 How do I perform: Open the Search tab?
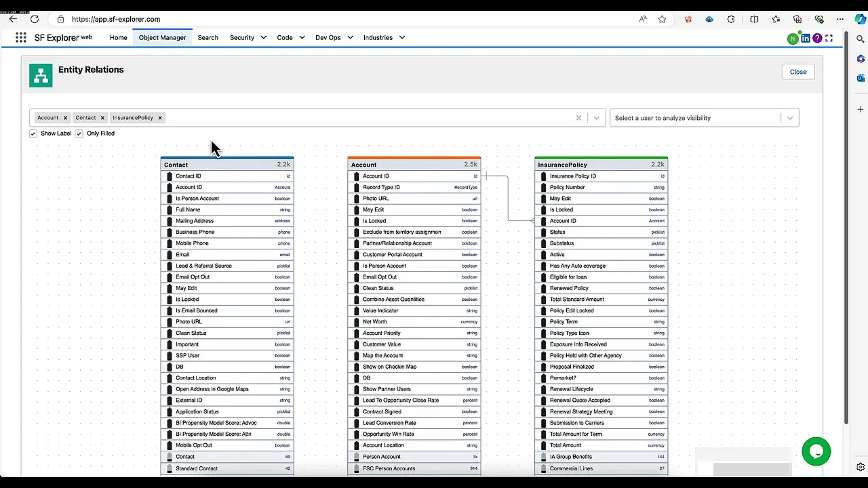point(208,38)
